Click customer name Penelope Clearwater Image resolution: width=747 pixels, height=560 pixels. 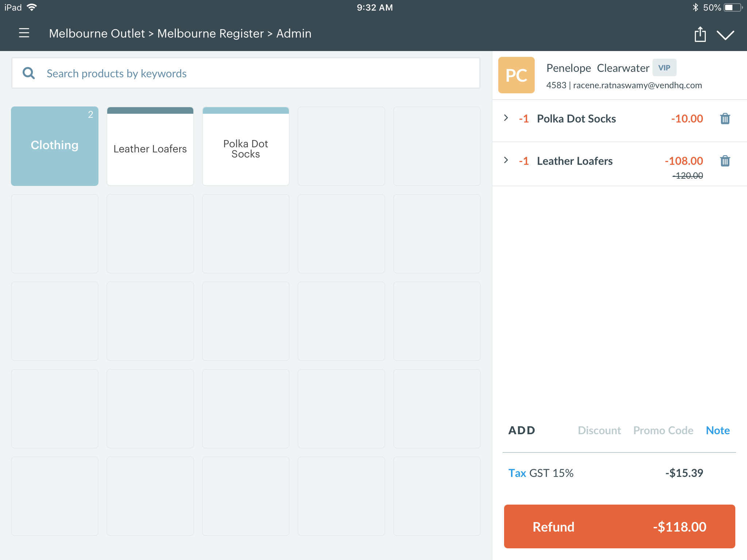[x=597, y=68]
